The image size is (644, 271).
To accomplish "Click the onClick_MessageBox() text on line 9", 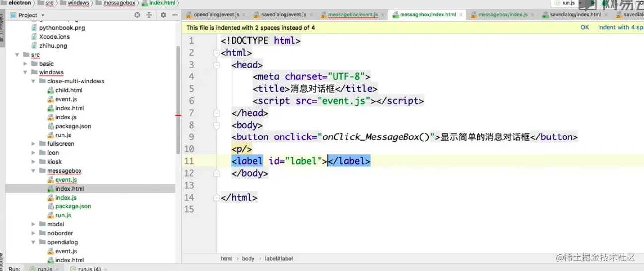I will click(375, 137).
